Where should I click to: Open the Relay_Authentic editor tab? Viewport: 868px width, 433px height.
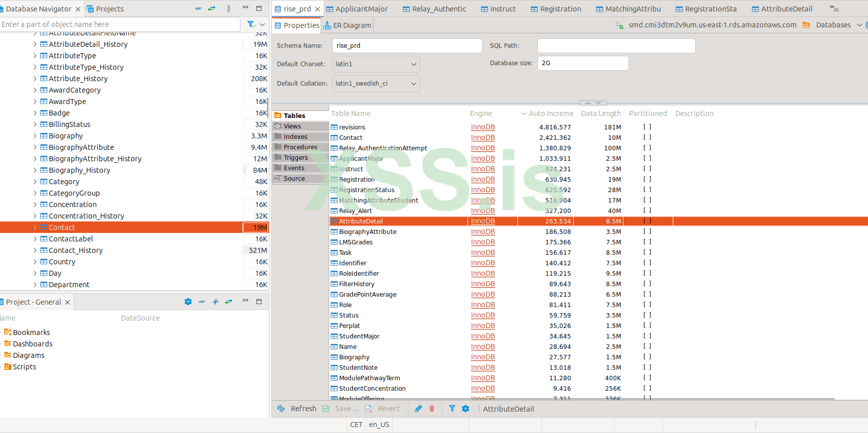pos(434,9)
